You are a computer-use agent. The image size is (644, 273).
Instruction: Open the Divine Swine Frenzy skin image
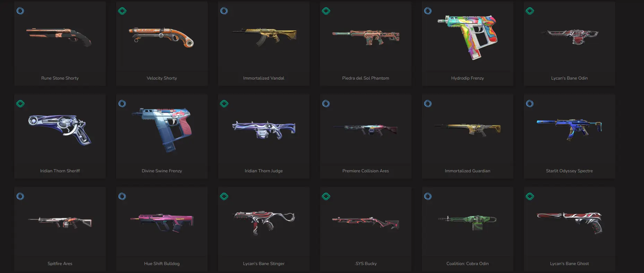(x=162, y=129)
